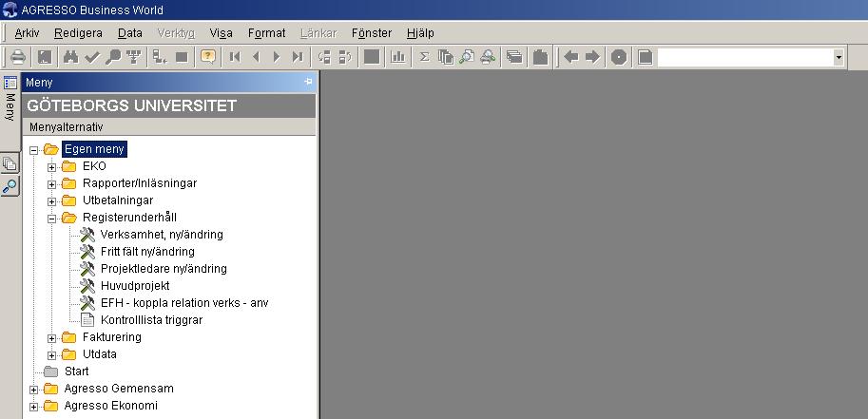Open the toolbar address combo dropdown arrow
This screenshot has height=419, width=868.
click(839, 58)
